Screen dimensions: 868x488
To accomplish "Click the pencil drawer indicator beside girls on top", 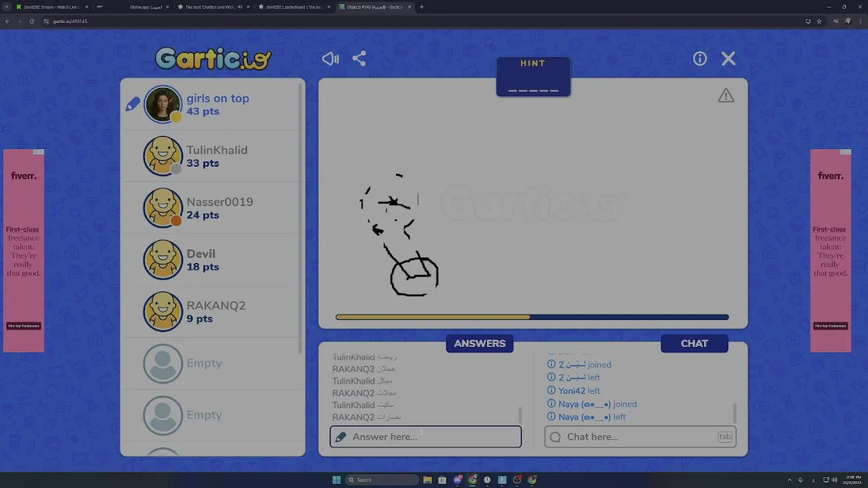I will pos(133,104).
